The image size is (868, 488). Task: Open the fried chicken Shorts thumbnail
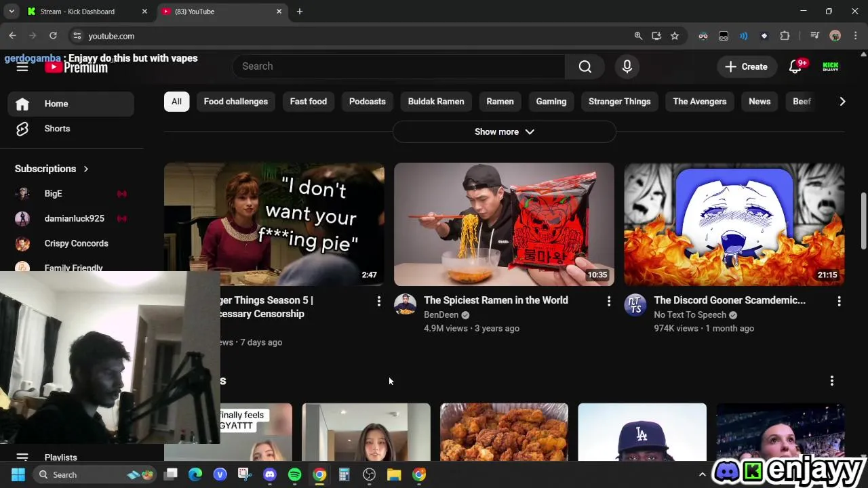click(x=504, y=432)
